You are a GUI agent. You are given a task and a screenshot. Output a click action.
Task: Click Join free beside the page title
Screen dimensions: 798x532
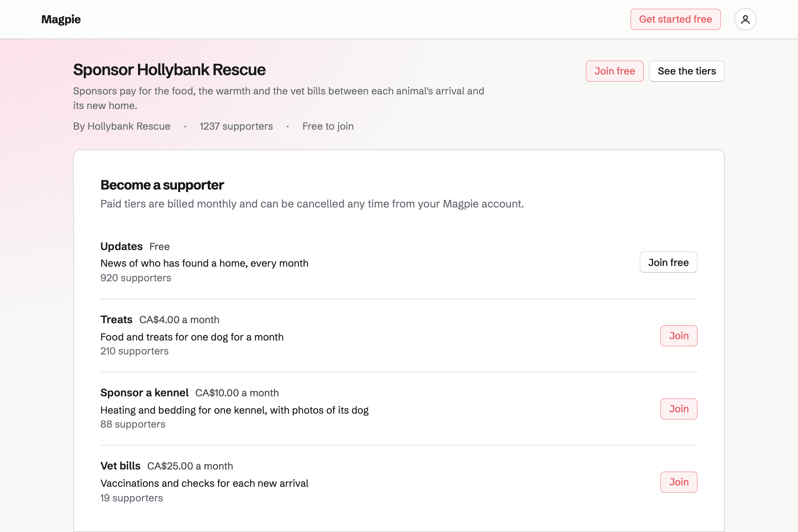[614, 71]
